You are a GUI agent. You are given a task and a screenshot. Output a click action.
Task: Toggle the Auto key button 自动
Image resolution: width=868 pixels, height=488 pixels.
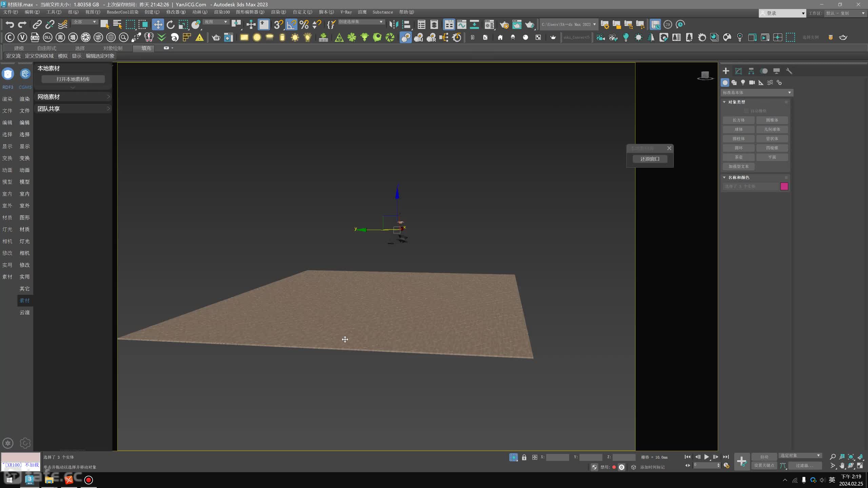point(764,457)
